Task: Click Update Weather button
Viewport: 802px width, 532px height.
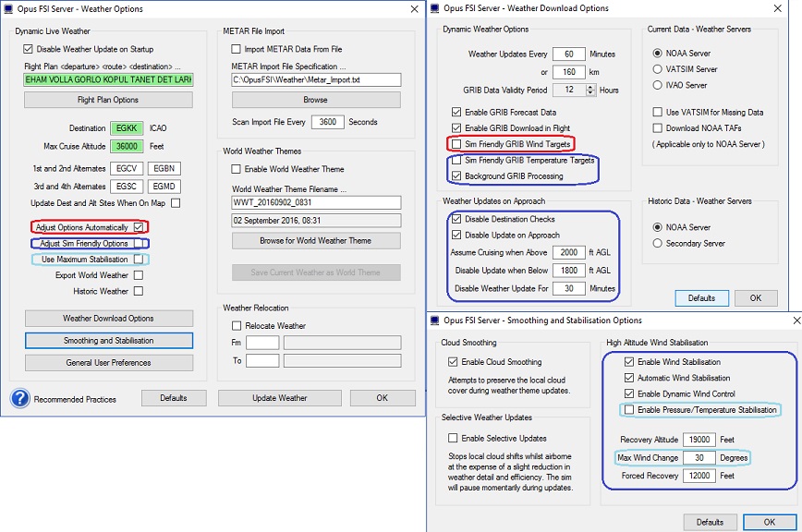Action: click(280, 397)
